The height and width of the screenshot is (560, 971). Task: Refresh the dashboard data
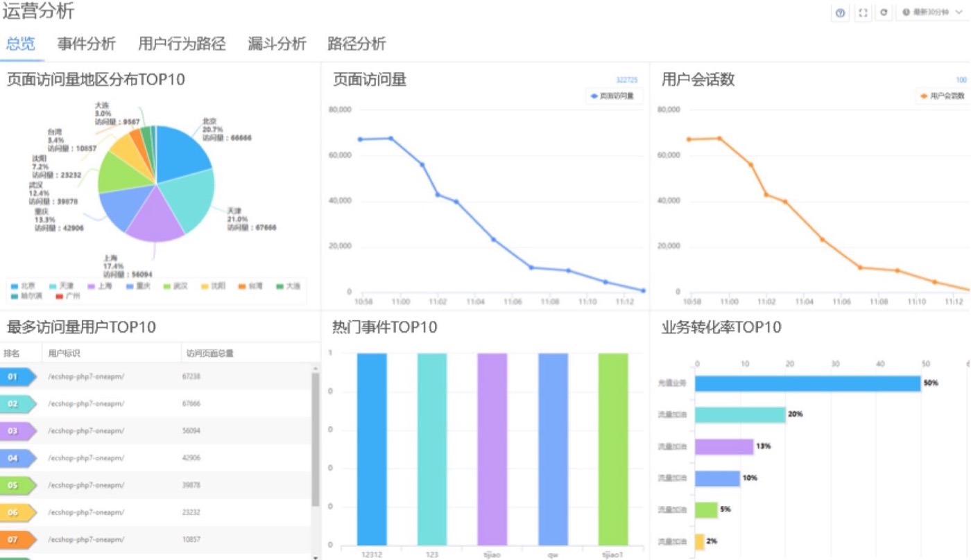884,12
